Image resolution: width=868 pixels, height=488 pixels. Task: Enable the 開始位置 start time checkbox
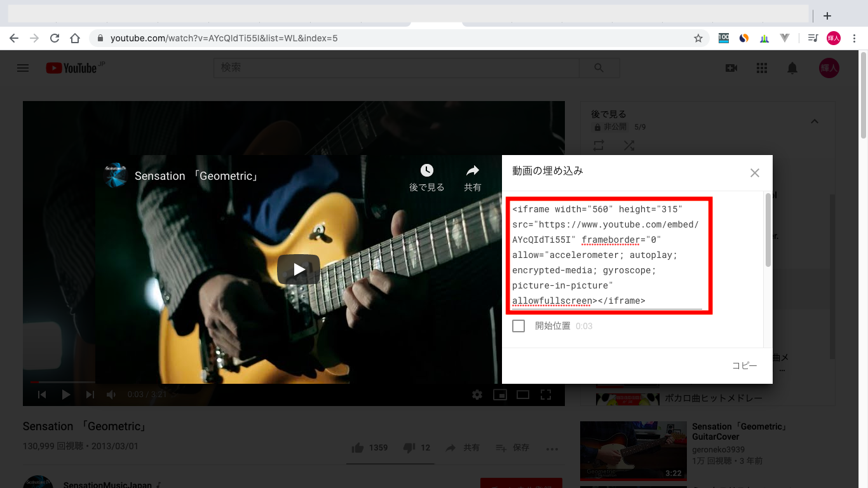(519, 325)
